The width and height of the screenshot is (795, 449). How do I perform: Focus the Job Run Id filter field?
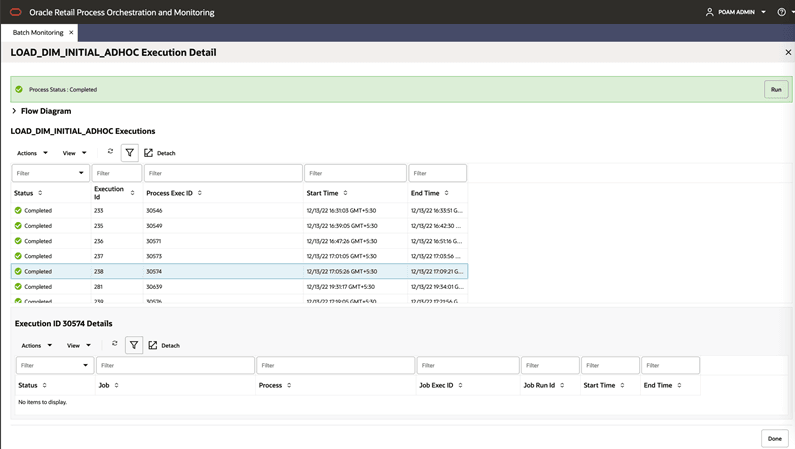[550, 365]
